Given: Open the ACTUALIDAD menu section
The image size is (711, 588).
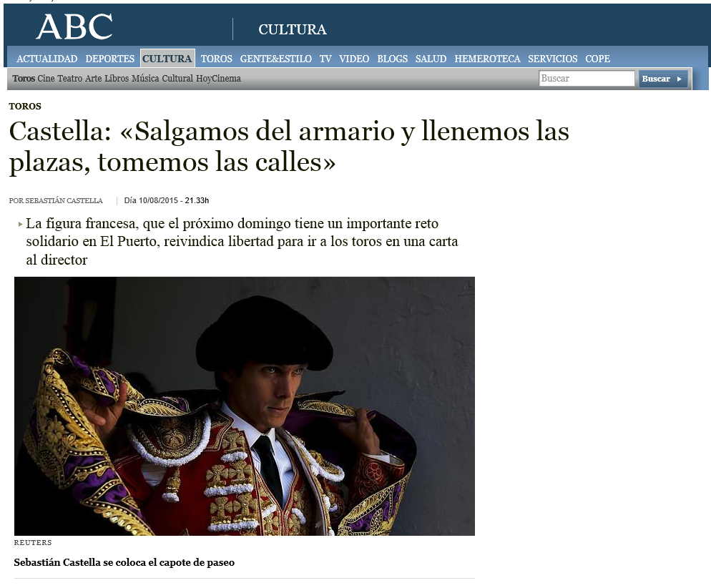Looking at the screenshot, I should pyautogui.click(x=46, y=59).
